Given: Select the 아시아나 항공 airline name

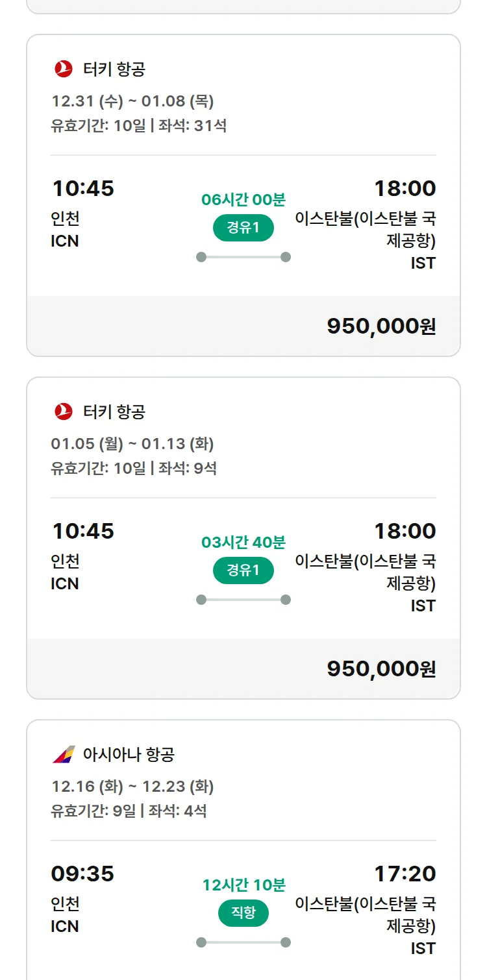Looking at the screenshot, I should coord(129,754).
